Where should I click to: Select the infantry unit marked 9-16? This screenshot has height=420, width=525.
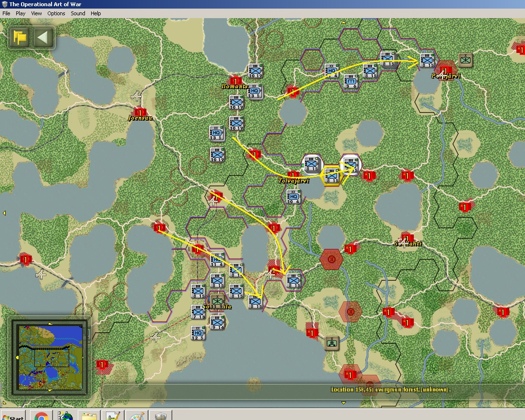point(217,322)
